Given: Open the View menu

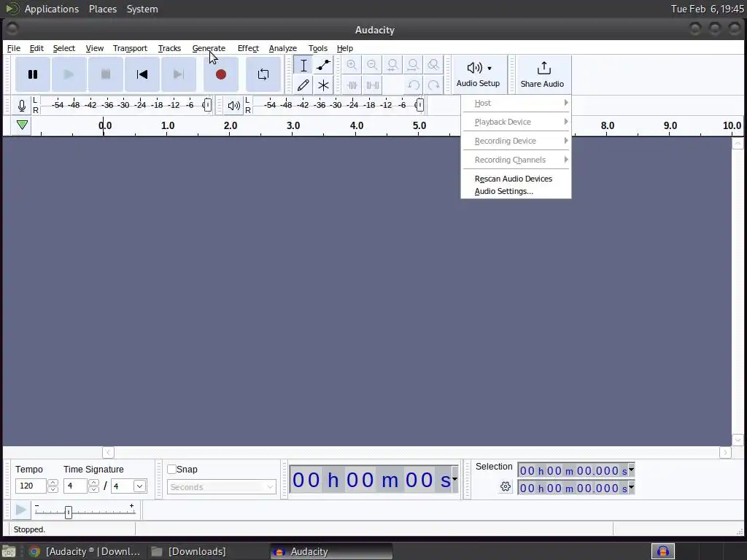Looking at the screenshot, I should 94,48.
